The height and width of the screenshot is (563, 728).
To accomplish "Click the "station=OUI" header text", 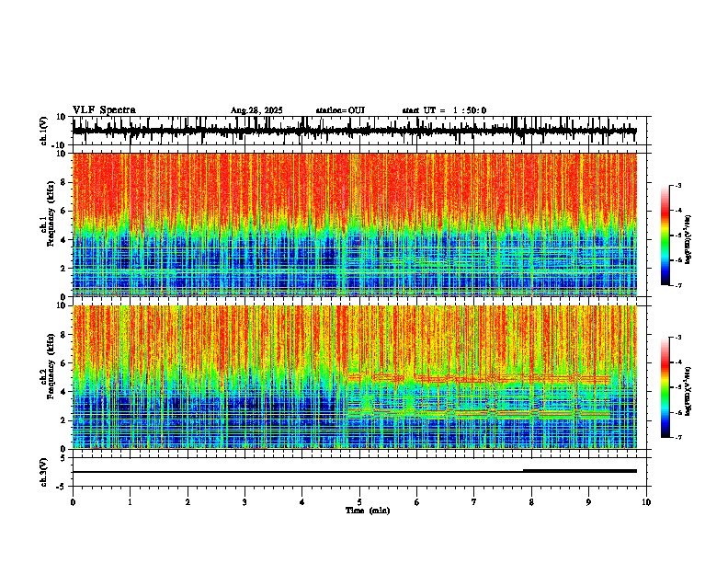I will point(340,110).
